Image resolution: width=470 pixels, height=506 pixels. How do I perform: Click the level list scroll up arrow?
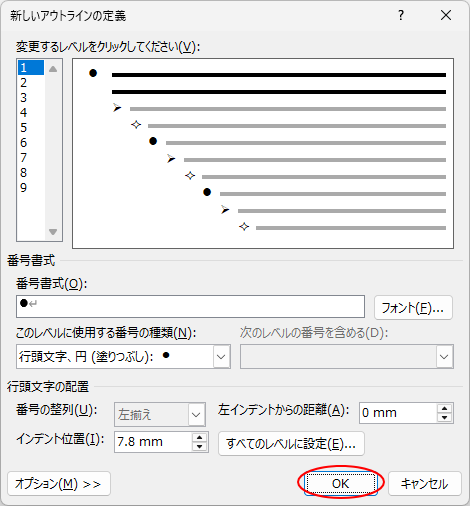click(53, 69)
